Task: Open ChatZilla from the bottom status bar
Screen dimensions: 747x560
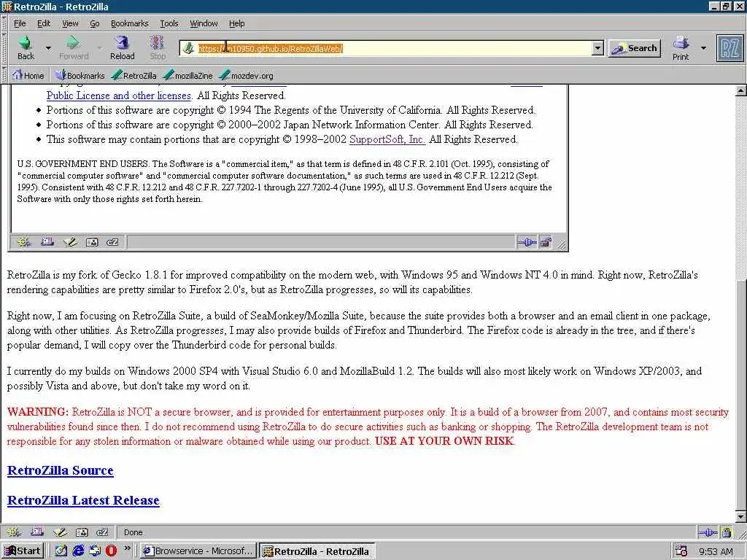Action: (x=102, y=532)
